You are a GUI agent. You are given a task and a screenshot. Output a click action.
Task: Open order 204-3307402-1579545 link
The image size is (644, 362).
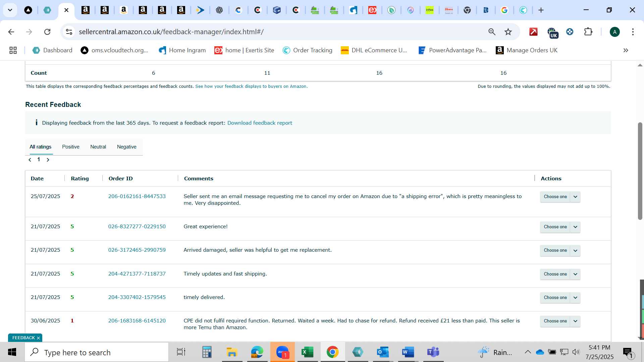coord(137,297)
